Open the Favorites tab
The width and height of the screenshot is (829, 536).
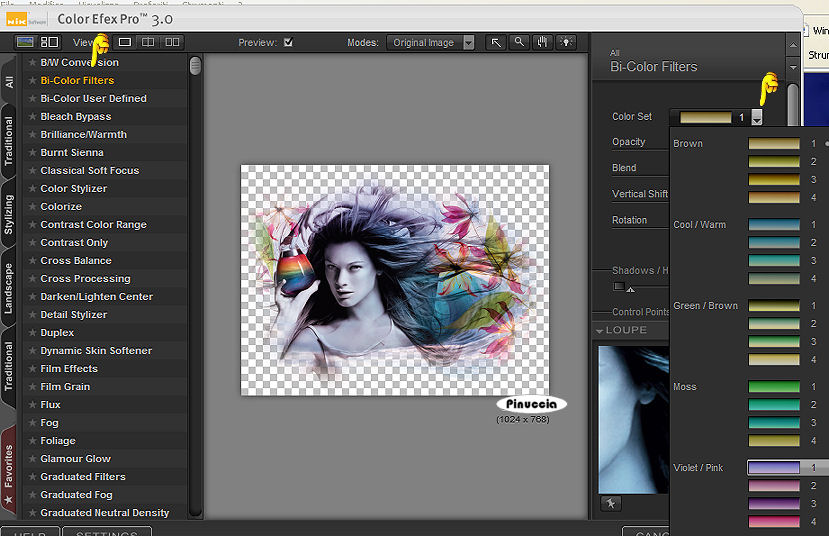9,467
